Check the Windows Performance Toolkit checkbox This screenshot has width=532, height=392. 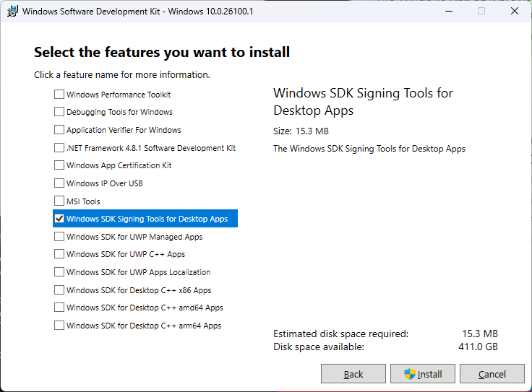point(59,94)
